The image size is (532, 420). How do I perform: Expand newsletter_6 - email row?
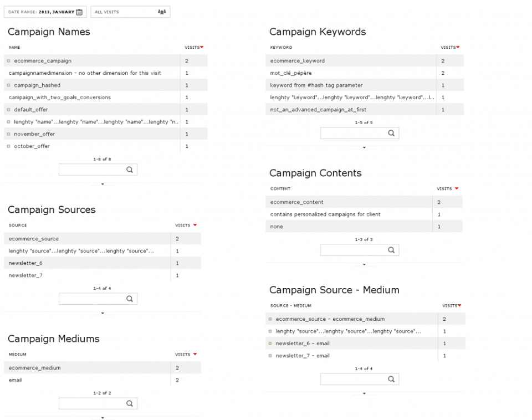270,344
